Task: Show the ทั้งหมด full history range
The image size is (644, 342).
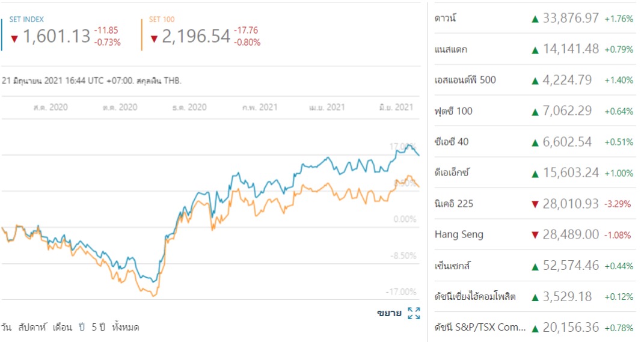Action: pos(126,328)
